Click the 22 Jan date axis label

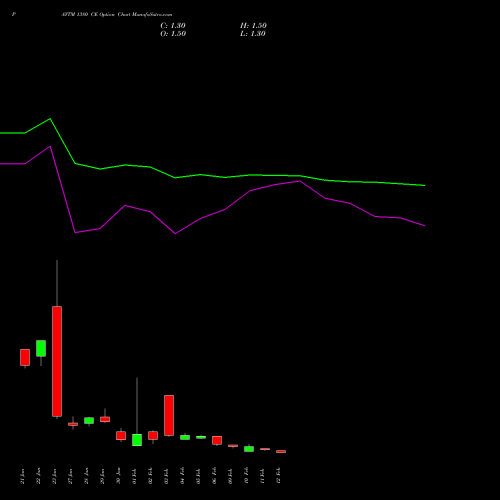[38, 476]
